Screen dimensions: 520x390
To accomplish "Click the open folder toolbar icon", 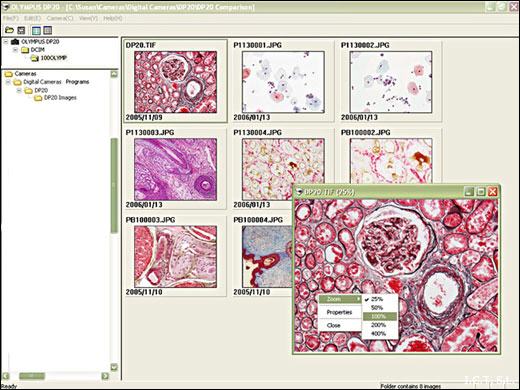I will (x=9, y=30).
